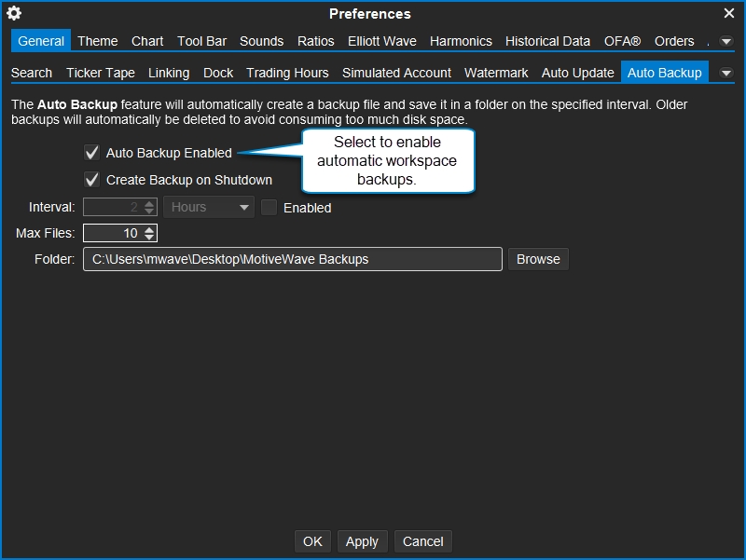Switch to the Elliott Wave tab
The width and height of the screenshot is (746, 560).
click(x=382, y=41)
